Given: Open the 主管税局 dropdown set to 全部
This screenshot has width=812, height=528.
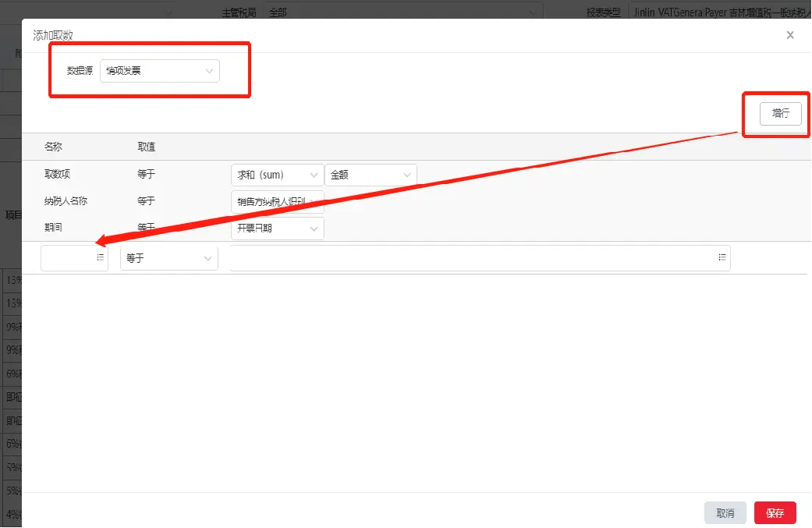Looking at the screenshot, I should [x=403, y=12].
